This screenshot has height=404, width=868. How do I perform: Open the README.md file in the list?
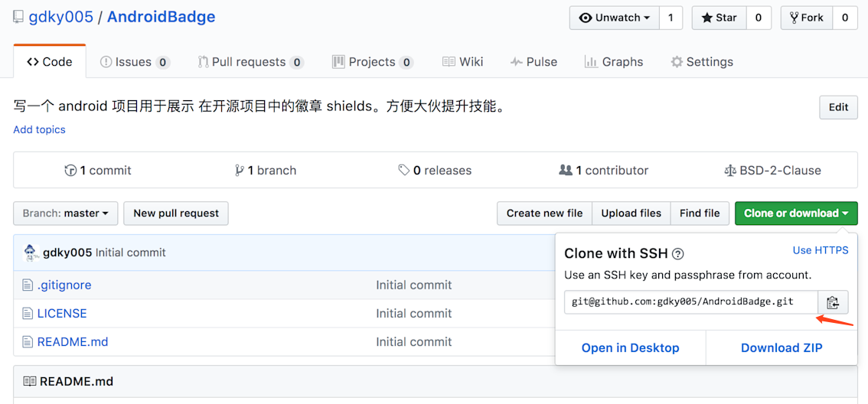73,342
